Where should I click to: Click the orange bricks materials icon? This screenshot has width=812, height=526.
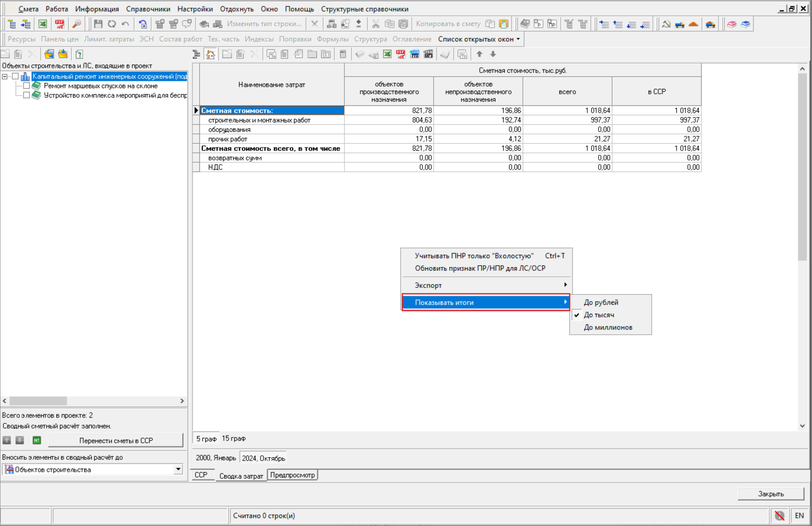(x=693, y=24)
